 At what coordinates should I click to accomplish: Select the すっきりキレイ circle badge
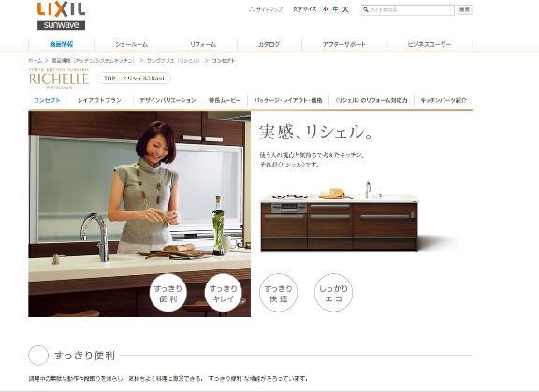coord(223,293)
